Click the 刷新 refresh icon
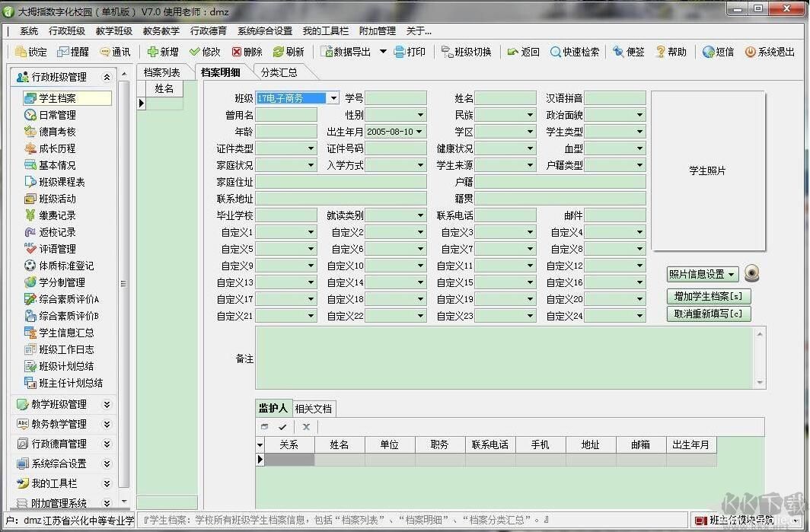 point(279,52)
